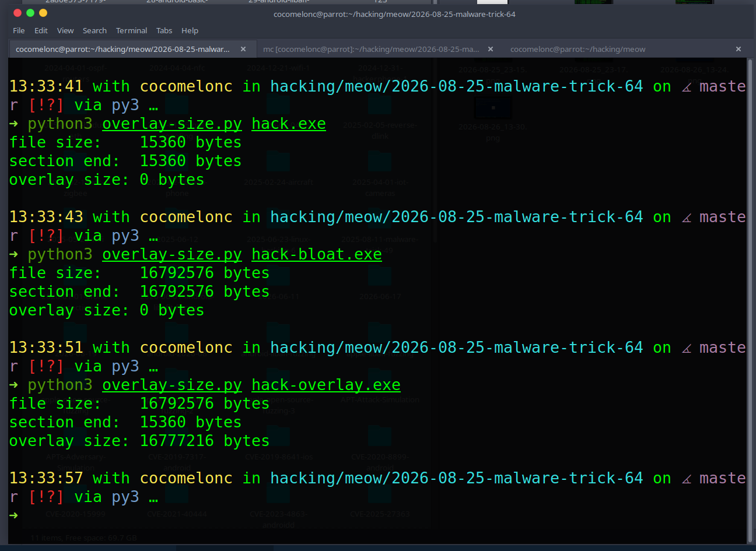Click the empty prompt arrow at bottom
The image size is (756, 551).
(14, 515)
